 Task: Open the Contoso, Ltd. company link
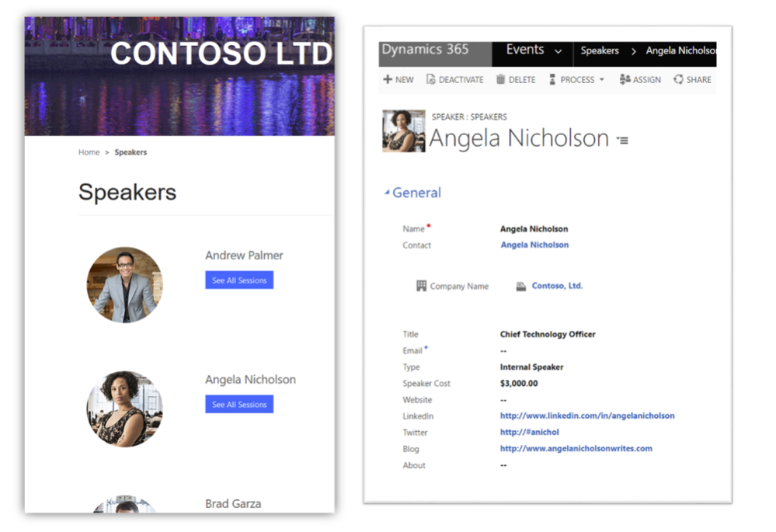557,286
